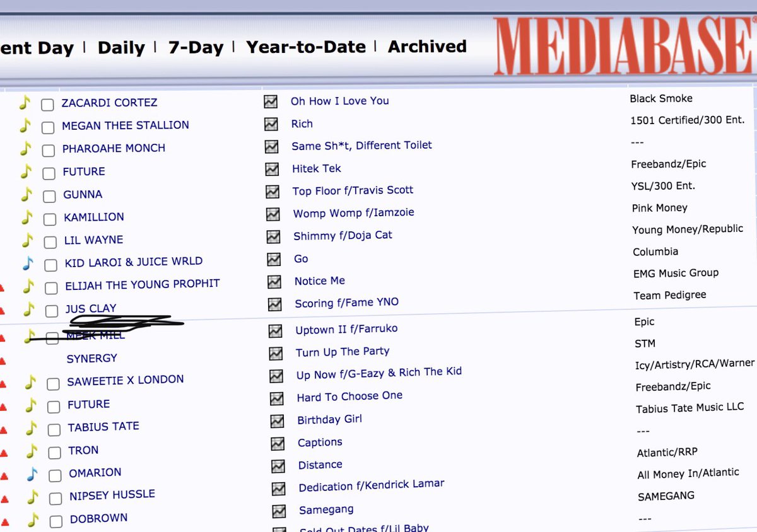757x532 pixels.
Task: Click the Tabius Tate Music LLC label
Action: pos(690,408)
